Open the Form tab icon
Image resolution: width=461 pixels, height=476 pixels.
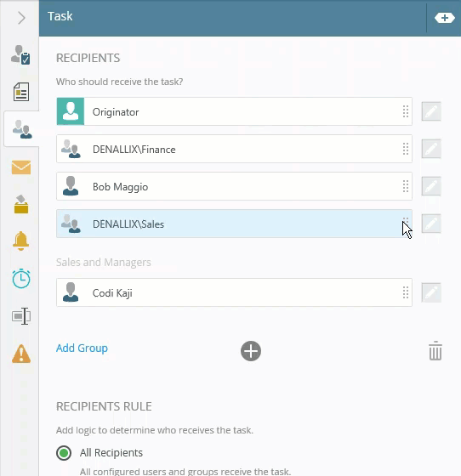21,92
